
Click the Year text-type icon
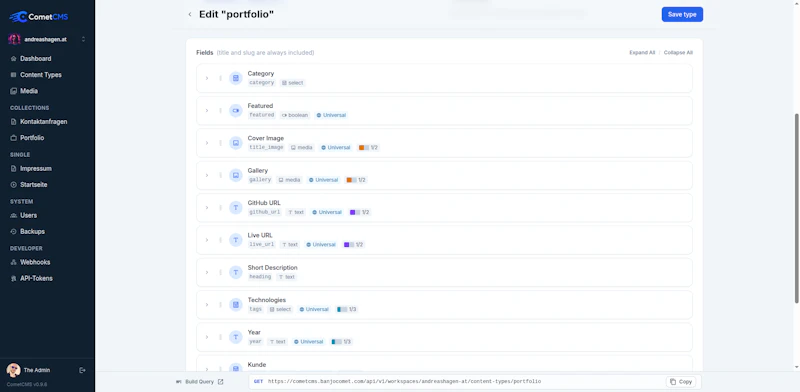236,337
